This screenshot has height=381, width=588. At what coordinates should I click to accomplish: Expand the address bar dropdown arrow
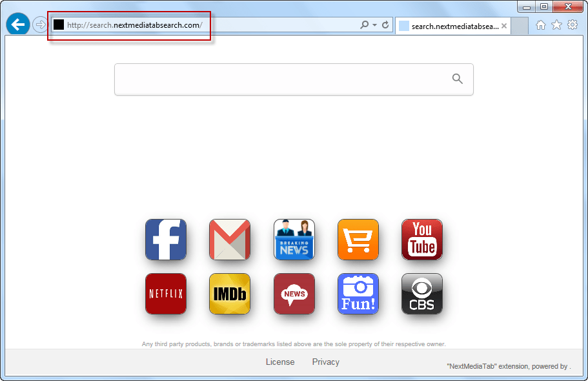(374, 25)
